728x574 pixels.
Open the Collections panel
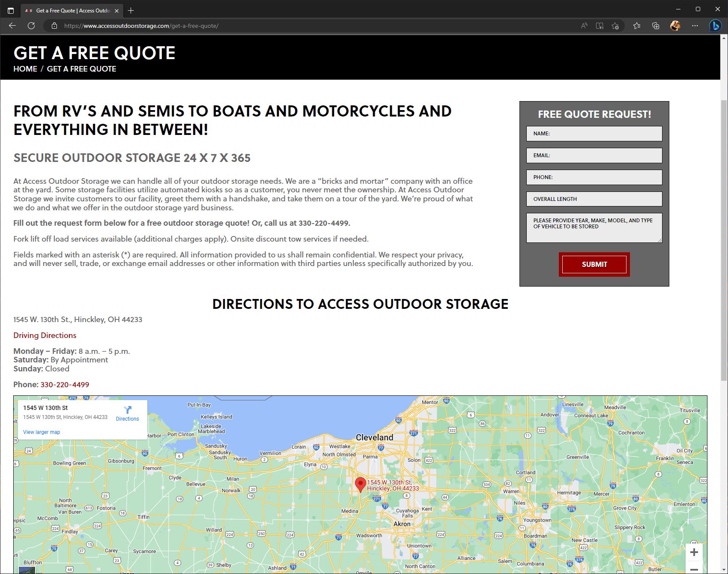(656, 26)
